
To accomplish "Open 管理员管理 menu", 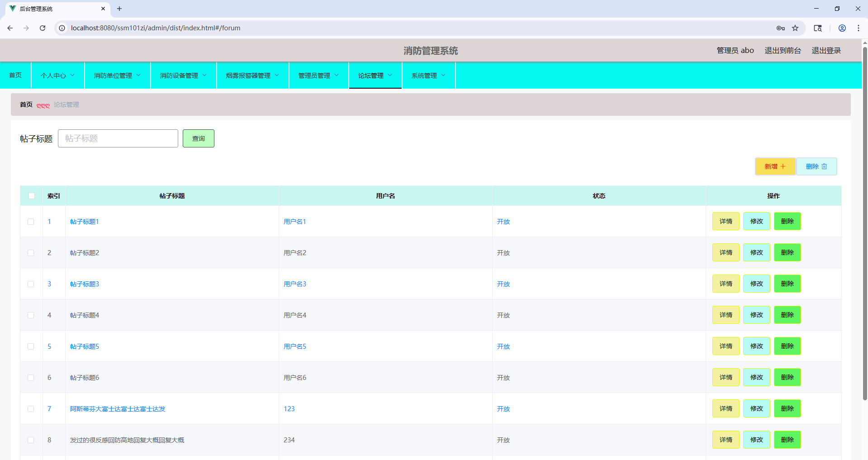I will pyautogui.click(x=318, y=75).
